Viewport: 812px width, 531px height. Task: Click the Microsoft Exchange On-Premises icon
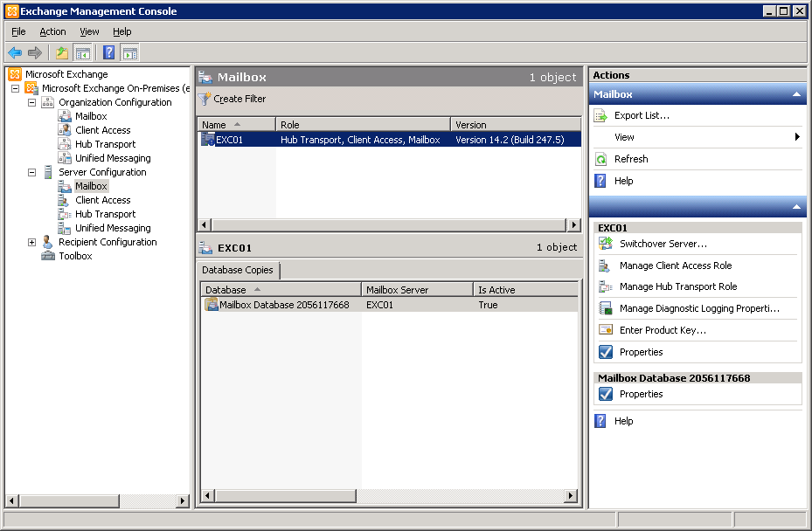31,88
